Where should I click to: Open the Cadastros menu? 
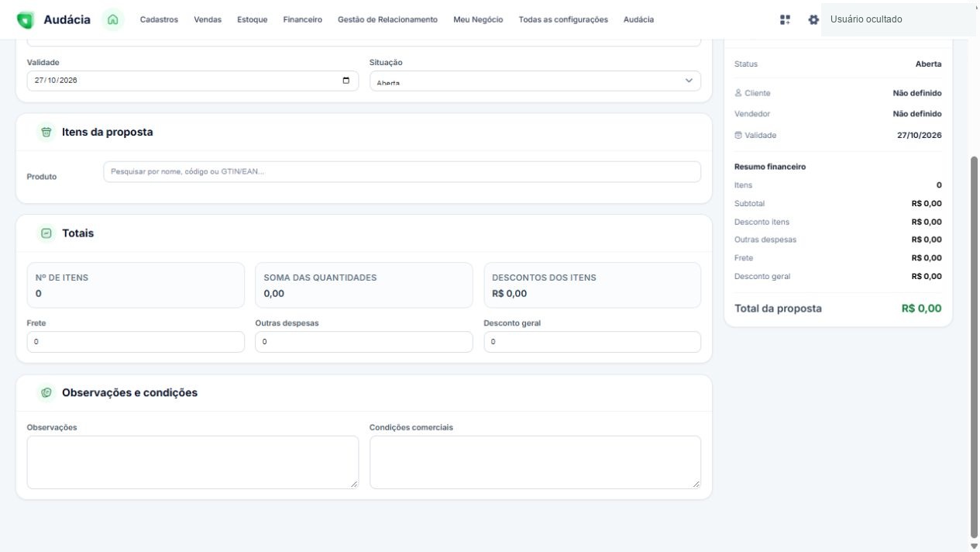[x=159, y=19]
